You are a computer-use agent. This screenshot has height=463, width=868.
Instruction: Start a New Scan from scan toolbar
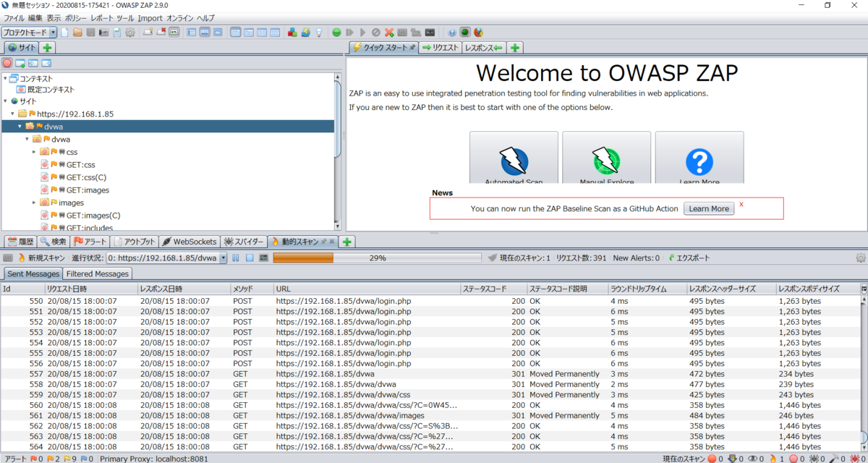tap(42, 258)
